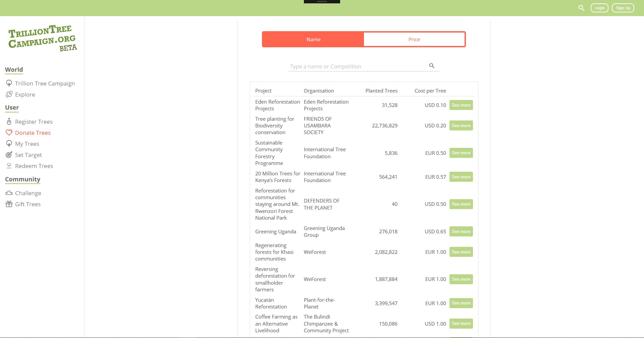See more about Greening Uganda project
Screen dimensions: 644x338
461,231
